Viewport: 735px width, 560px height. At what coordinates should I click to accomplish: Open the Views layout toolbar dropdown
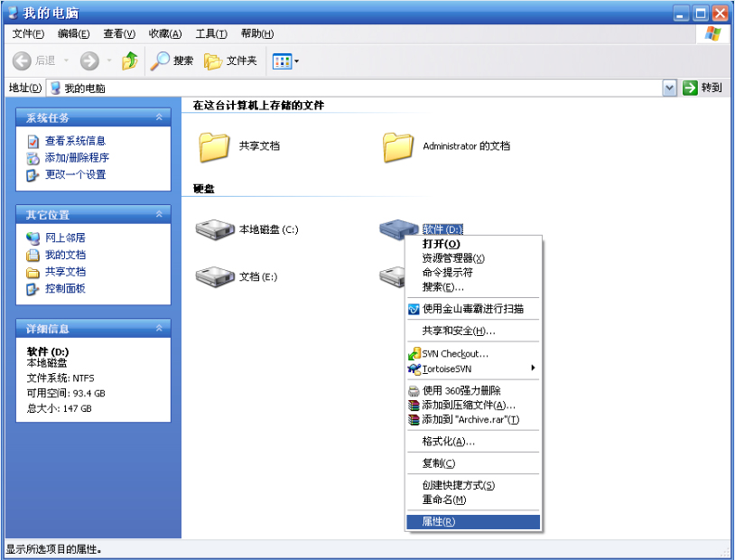pyautogui.click(x=285, y=61)
